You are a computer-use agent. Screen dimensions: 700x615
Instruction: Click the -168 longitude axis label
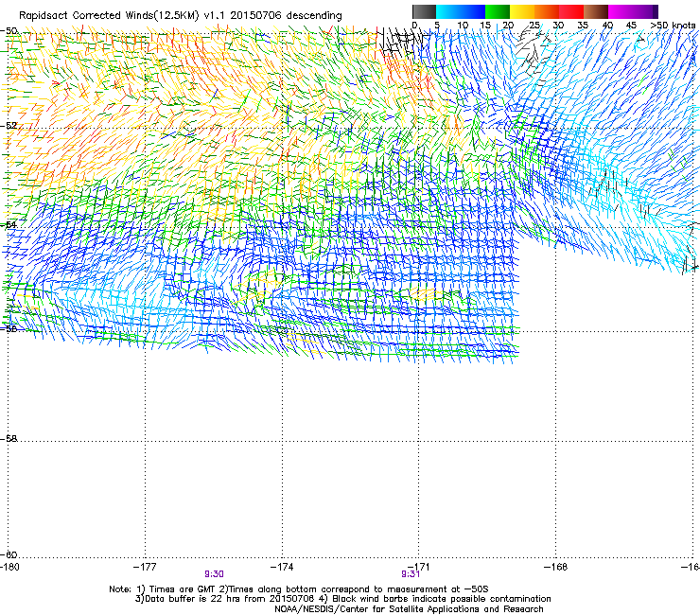[556, 567]
